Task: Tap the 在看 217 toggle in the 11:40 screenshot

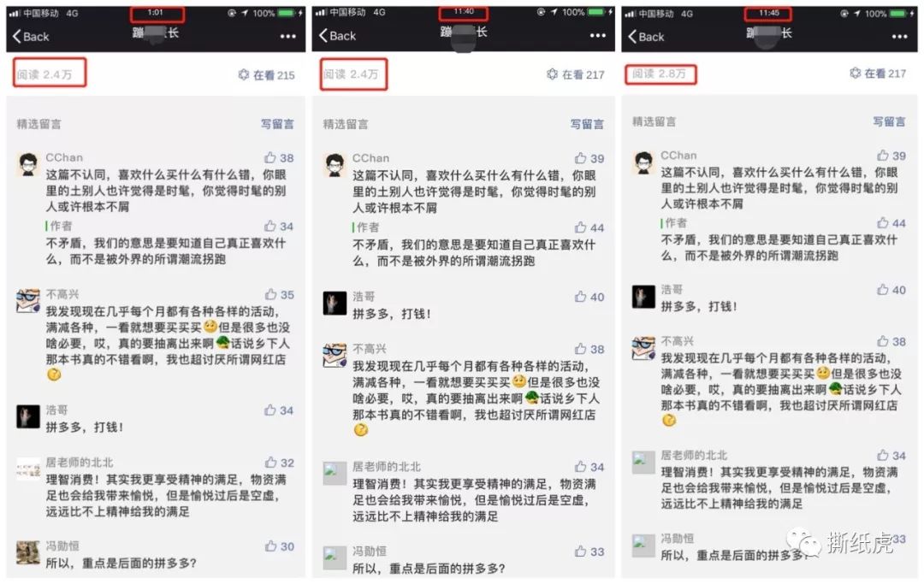Action: click(x=575, y=74)
